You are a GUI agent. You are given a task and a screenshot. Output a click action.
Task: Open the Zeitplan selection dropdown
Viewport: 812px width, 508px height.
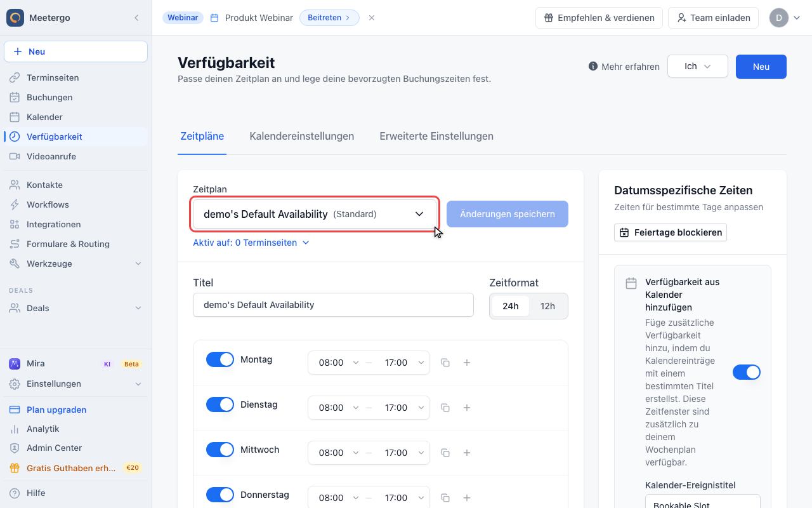pyautogui.click(x=315, y=214)
